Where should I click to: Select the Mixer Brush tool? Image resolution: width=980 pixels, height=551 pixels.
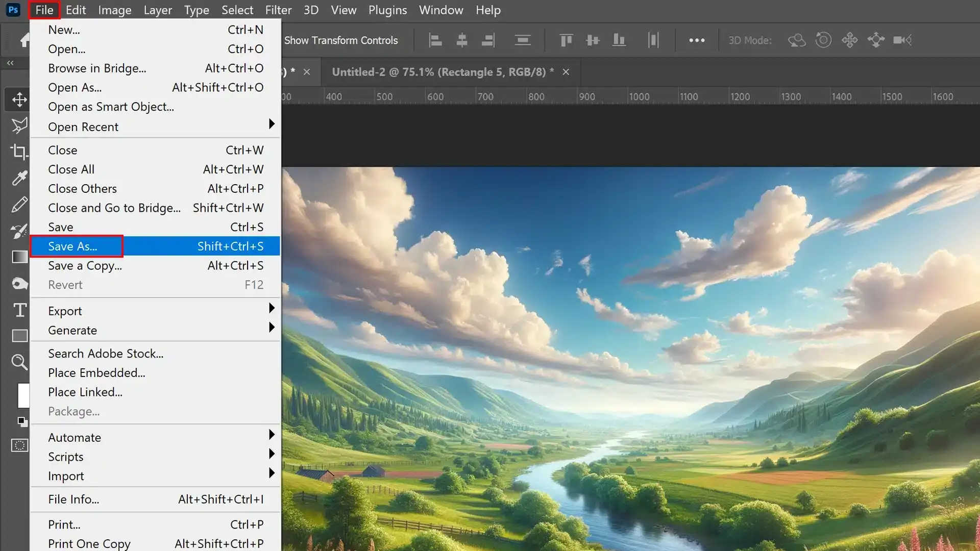[19, 231]
